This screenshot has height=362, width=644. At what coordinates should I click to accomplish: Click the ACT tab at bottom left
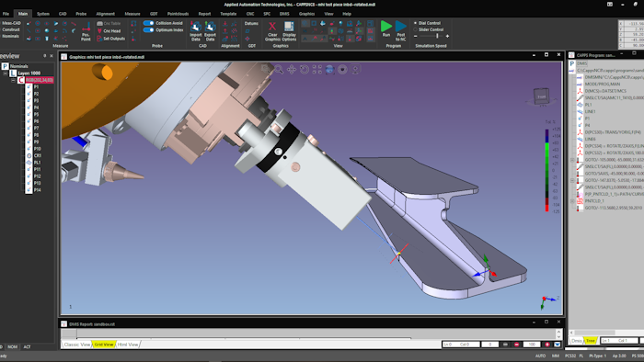click(x=27, y=346)
